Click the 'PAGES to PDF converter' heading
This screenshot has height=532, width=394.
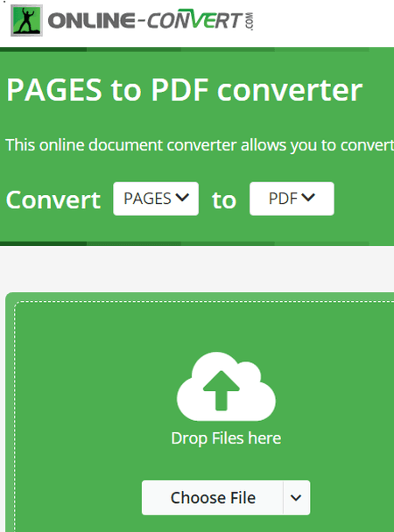184,90
